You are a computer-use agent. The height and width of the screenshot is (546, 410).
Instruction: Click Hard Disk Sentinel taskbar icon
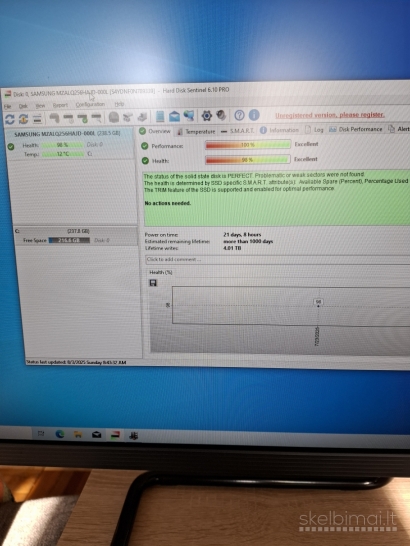tap(115, 435)
